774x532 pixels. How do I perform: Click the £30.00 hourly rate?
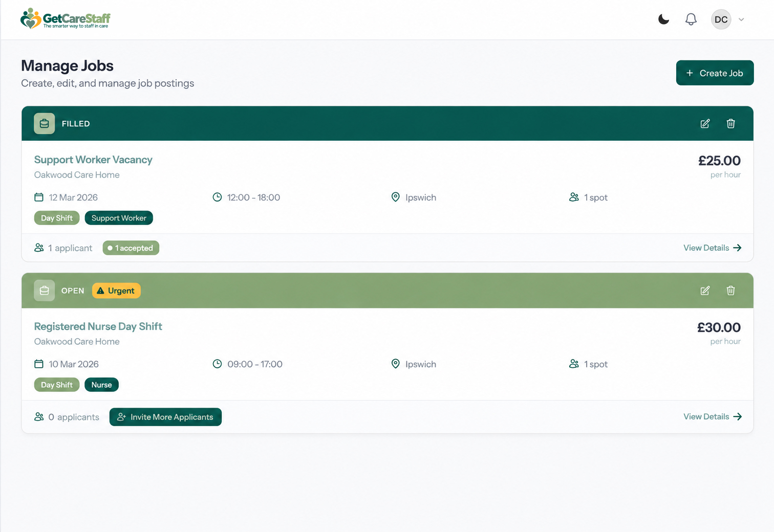[719, 327]
